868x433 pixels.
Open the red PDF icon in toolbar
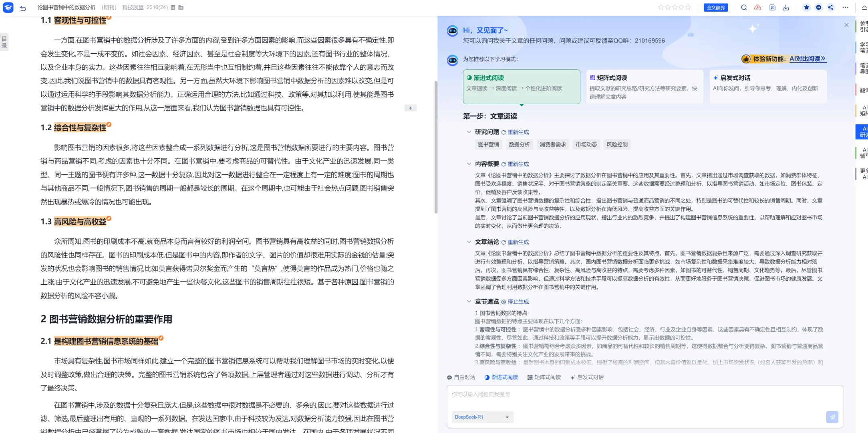(x=757, y=7)
